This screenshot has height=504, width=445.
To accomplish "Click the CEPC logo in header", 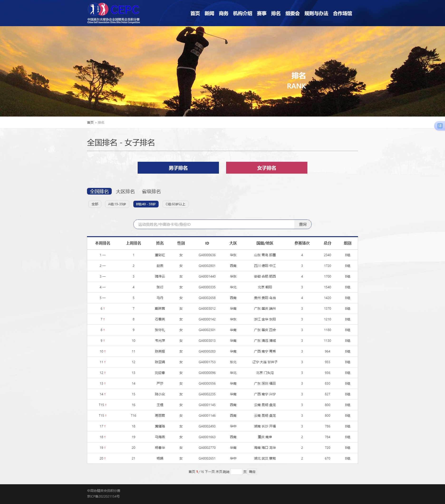I will coord(114,13).
